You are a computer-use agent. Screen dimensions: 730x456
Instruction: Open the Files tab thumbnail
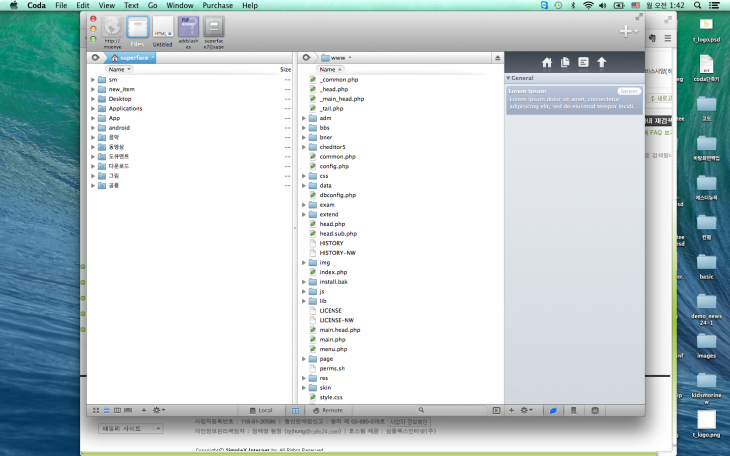(x=136, y=32)
